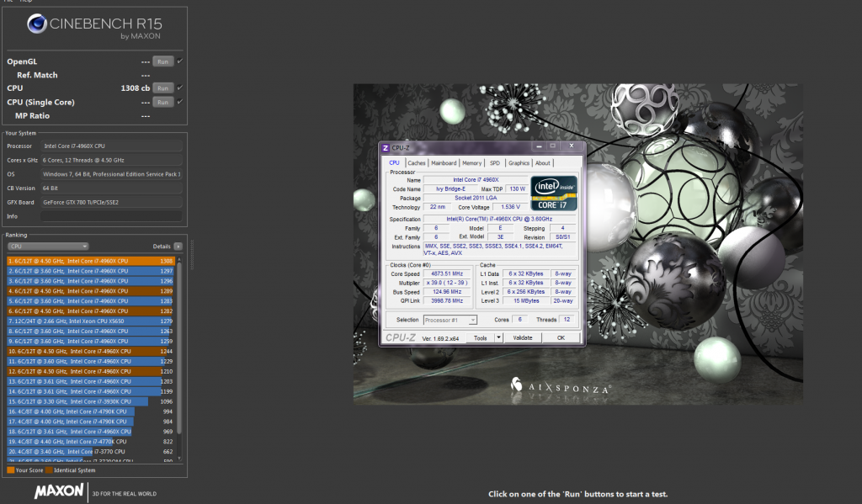Click the CPU-Z Name field Intel Core i7 4960X
The width and height of the screenshot is (862, 504).
(476, 180)
